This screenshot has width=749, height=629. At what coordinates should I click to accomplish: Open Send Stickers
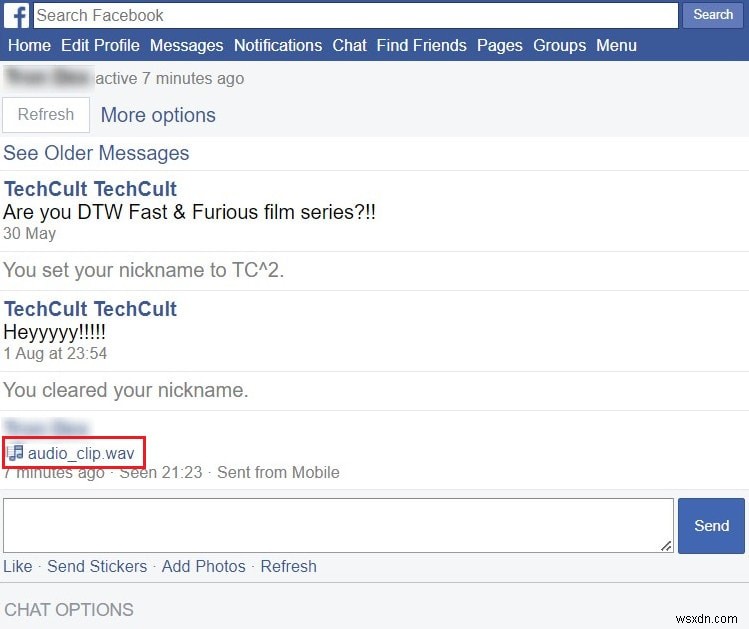pyautogui.click(x=97, y=566)
